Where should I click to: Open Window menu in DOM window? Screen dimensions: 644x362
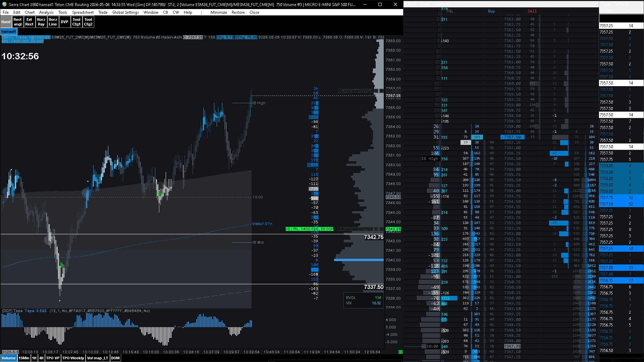click(441, 4)
